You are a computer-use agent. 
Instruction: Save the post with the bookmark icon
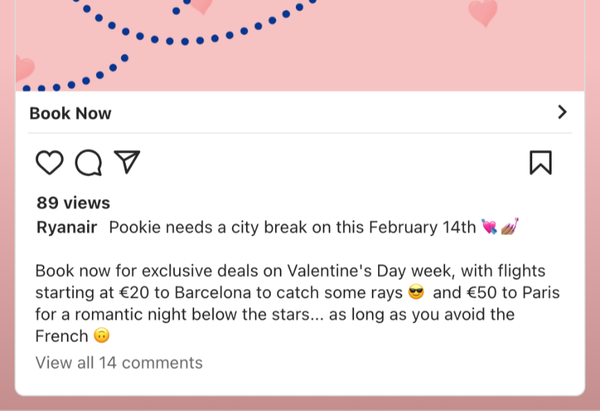[x=540, y=162]
